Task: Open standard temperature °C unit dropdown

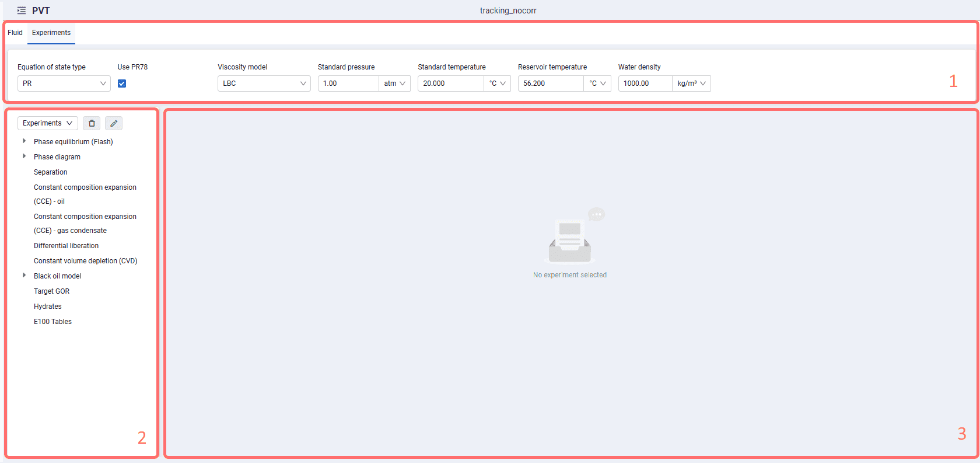Action: pos(498,83)
